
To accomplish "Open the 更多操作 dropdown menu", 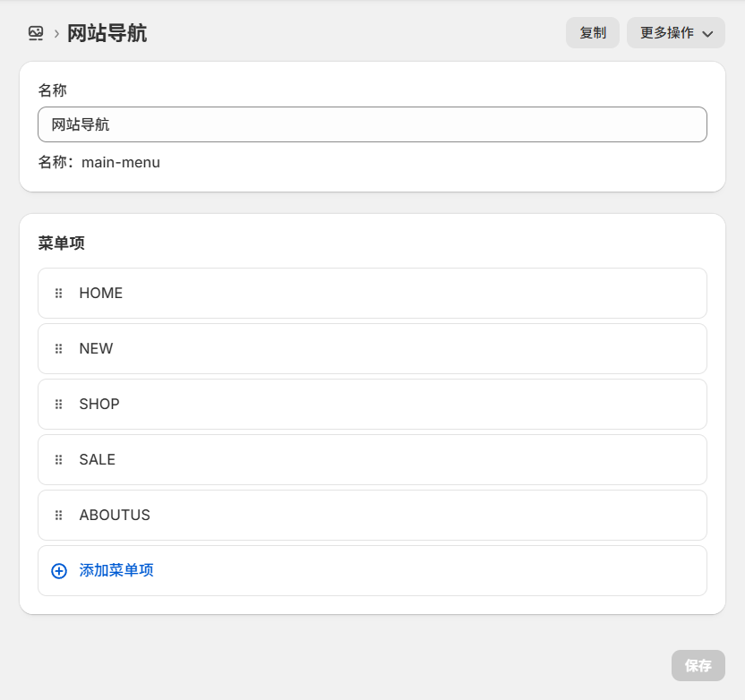I will 675,32.
